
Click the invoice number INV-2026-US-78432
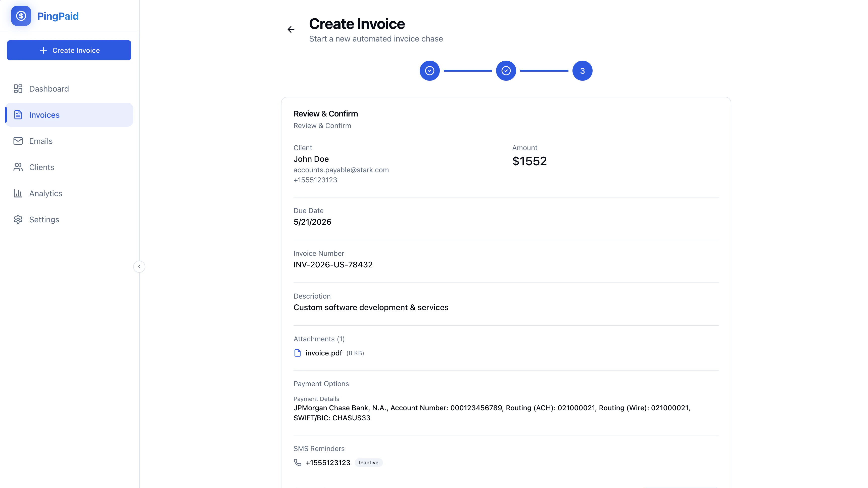[333, 265]
